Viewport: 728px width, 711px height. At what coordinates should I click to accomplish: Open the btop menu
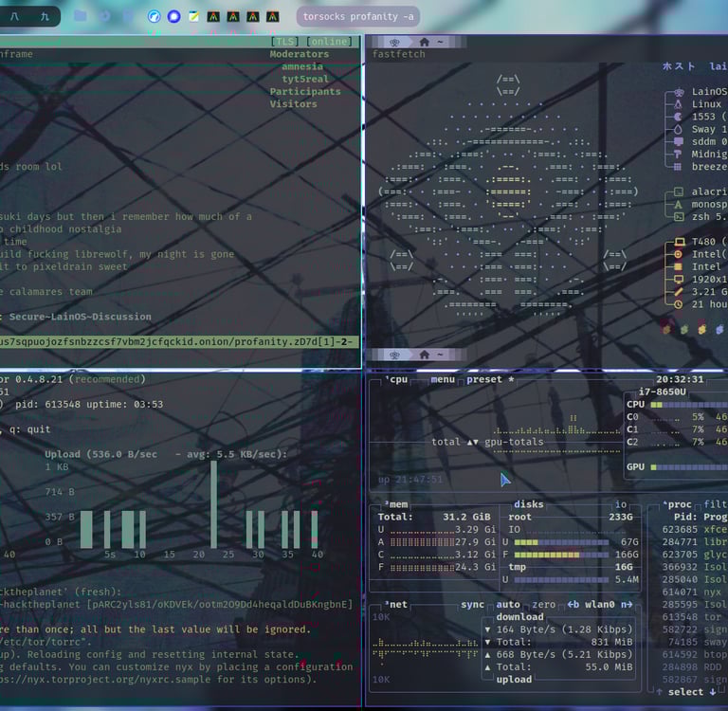tap(443, 379)
